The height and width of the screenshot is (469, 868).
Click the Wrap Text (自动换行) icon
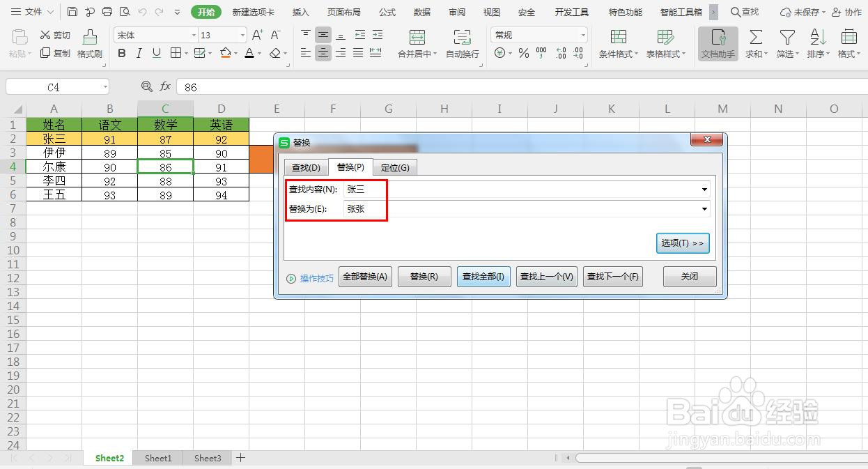coord(463,38)
